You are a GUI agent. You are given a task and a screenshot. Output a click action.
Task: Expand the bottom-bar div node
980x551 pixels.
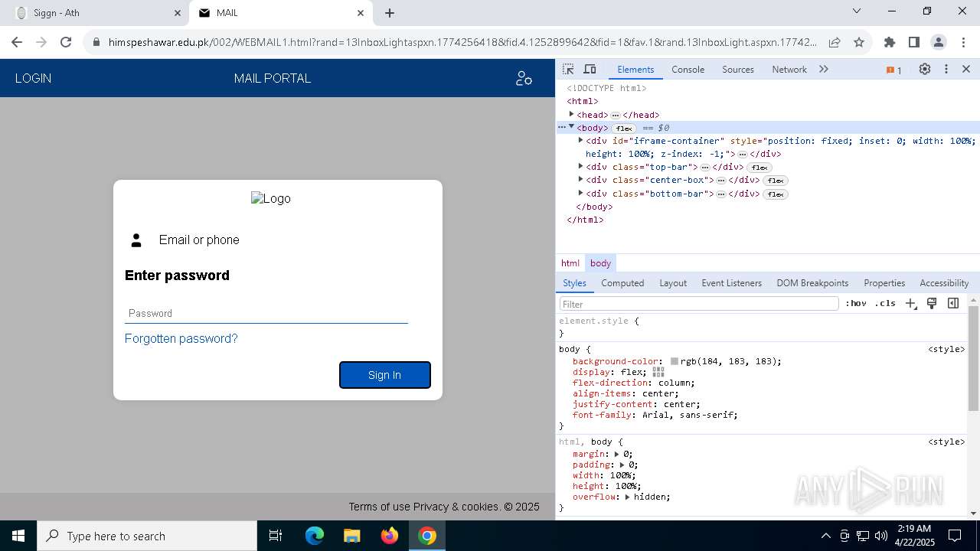[580, 193]
